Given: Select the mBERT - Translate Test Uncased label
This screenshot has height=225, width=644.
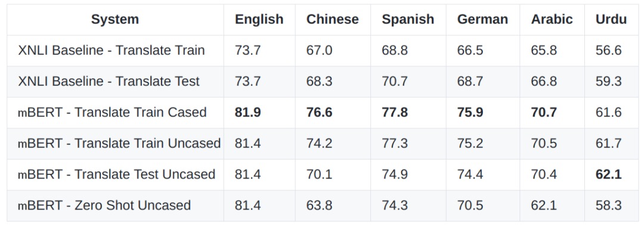Looking at the screenshot, I should (117, 174).
